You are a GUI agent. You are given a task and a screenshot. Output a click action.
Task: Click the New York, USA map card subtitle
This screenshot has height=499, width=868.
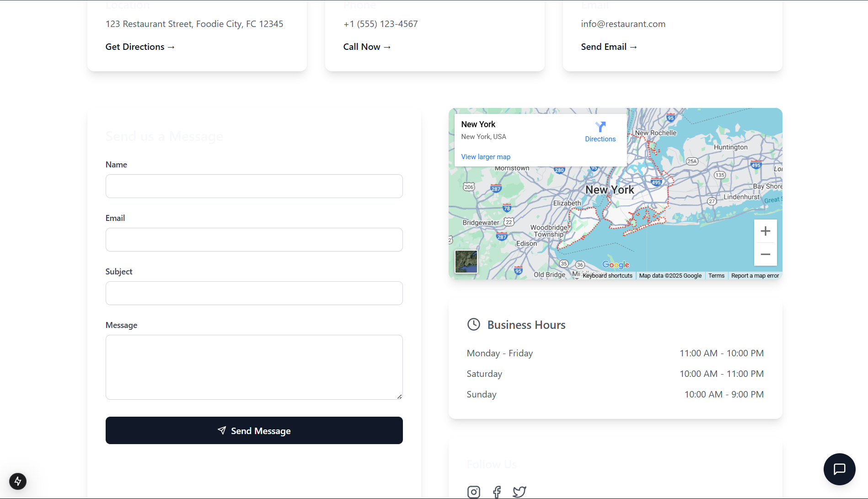pos(483,137)
